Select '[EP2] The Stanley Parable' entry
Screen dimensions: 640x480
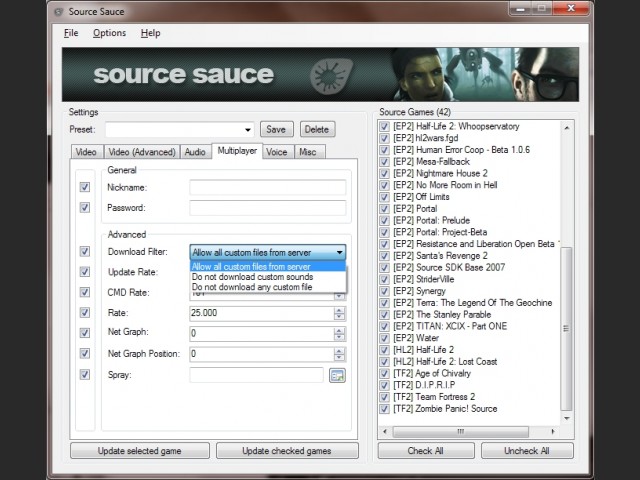pyautogui.click(x=442, y=315)
